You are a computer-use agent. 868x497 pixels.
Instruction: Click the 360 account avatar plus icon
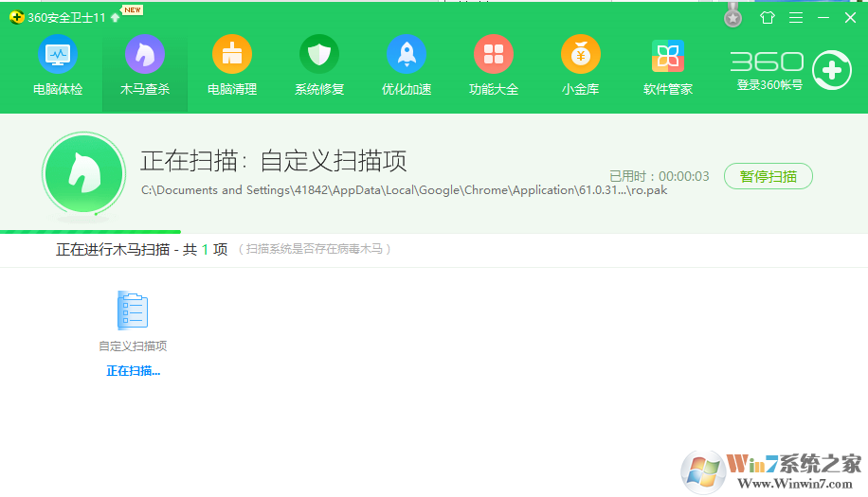tap(831, 70)
